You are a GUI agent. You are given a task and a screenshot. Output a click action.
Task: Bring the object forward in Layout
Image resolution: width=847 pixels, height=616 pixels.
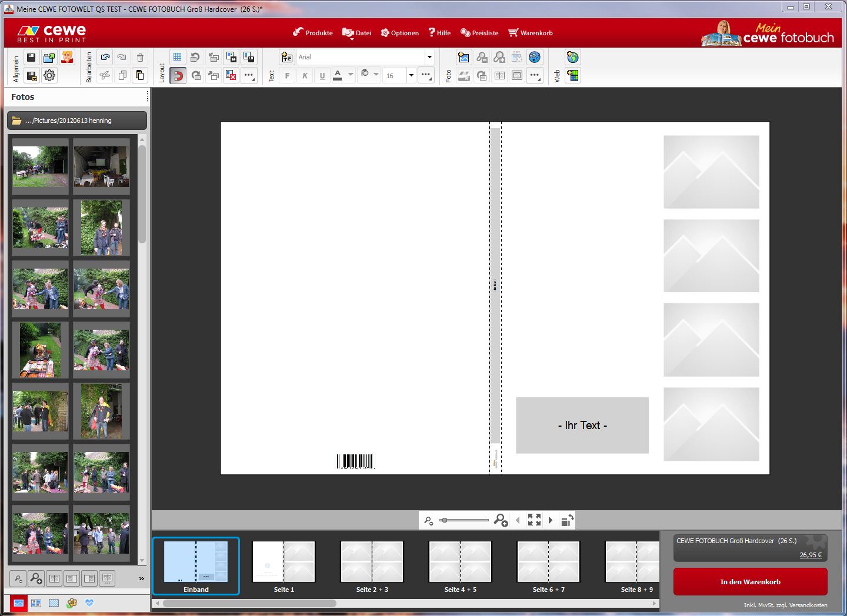pyautogui.click(x=214, y=75)
